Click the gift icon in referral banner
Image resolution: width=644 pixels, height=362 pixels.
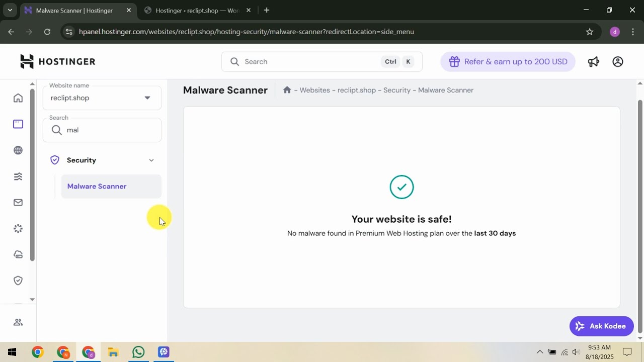point(454,61)
